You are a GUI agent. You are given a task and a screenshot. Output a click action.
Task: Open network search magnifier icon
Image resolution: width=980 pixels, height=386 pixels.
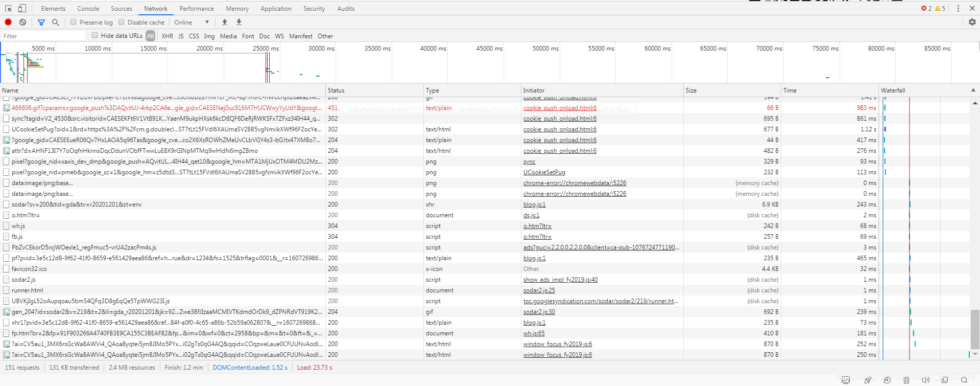pyautogui.click(x=56, y=22)
